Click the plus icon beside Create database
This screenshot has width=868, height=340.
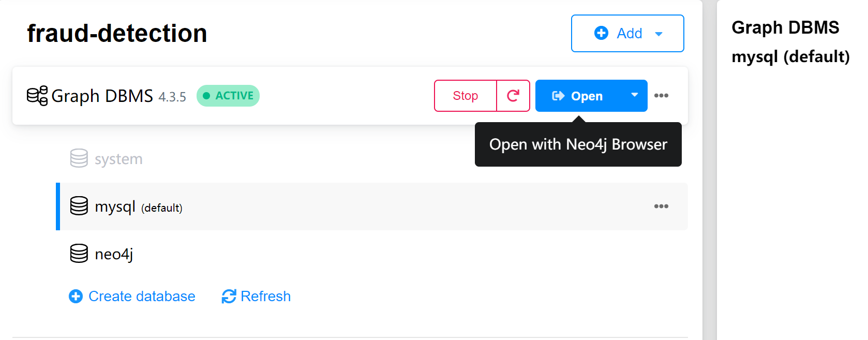click(76, 296)
